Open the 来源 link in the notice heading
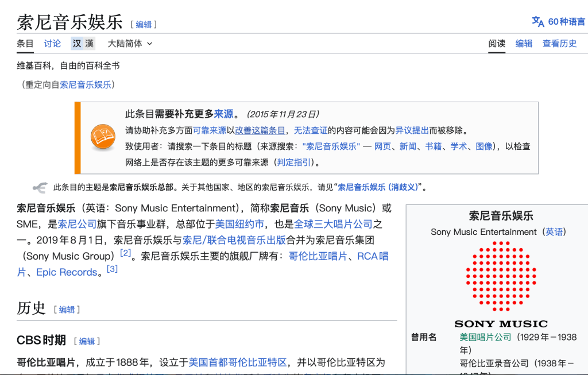 (x=223, y=114)
